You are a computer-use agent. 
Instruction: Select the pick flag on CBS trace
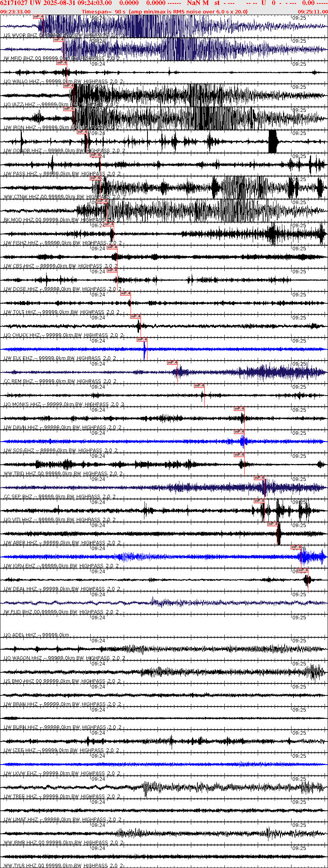click(112, 247)
